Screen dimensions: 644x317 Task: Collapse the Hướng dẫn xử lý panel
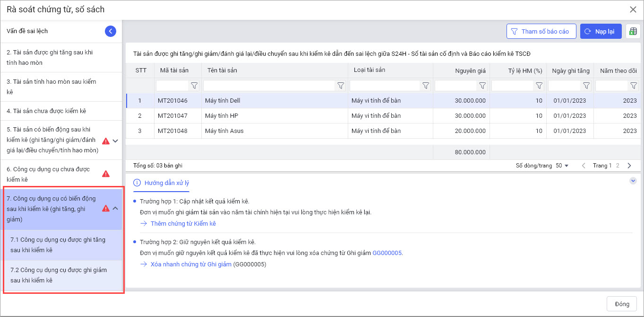click(x=633, y=181)
